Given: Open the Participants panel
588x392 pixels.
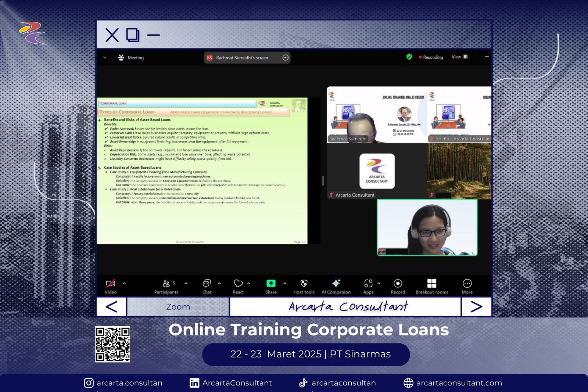Looking at the screenshot, I should (166, 284).
